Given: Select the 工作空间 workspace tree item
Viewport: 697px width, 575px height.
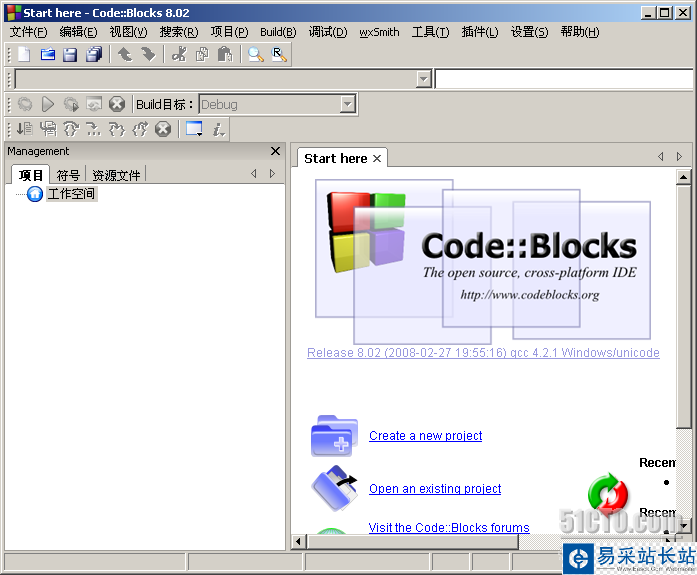Looking at the screenshot, I should tap(71, 194).
